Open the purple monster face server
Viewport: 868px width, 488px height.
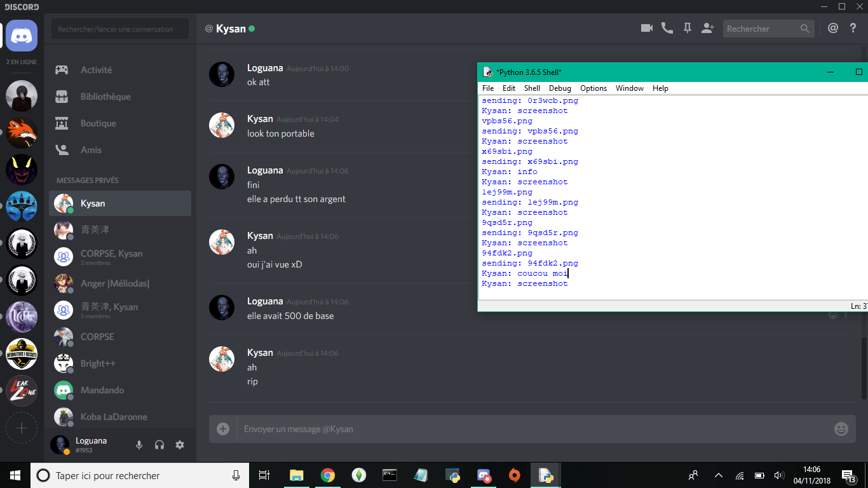(22, 170)
